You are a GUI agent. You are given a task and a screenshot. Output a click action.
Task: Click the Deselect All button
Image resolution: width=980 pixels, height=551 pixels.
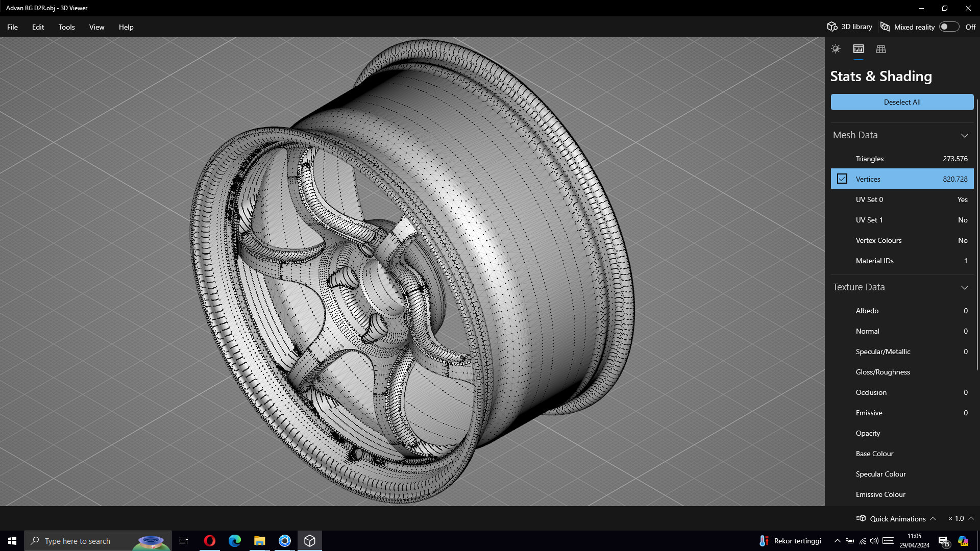902,102
